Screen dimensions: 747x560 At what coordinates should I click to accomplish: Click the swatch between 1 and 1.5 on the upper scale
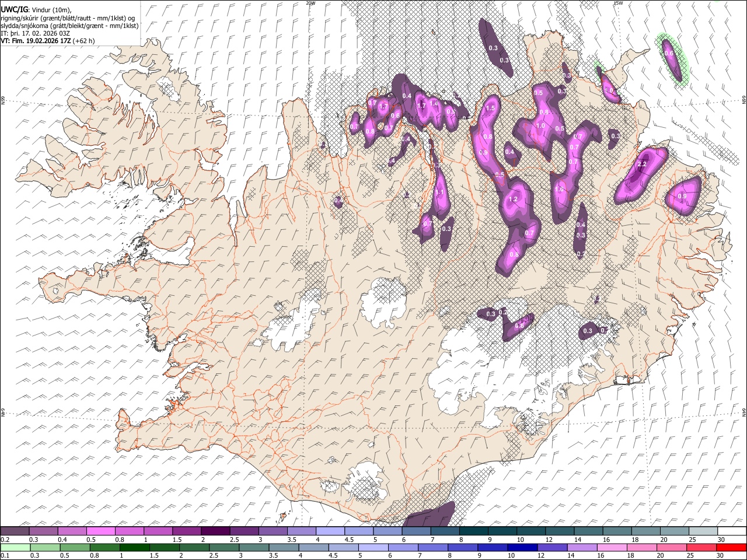[x=158, y=531]
